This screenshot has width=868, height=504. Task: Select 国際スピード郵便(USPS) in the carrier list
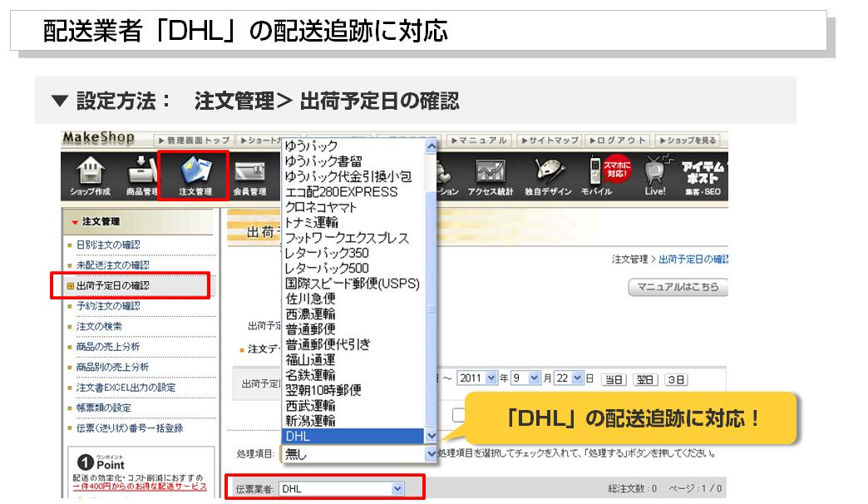pyautogui.click(x=354, y=284)
